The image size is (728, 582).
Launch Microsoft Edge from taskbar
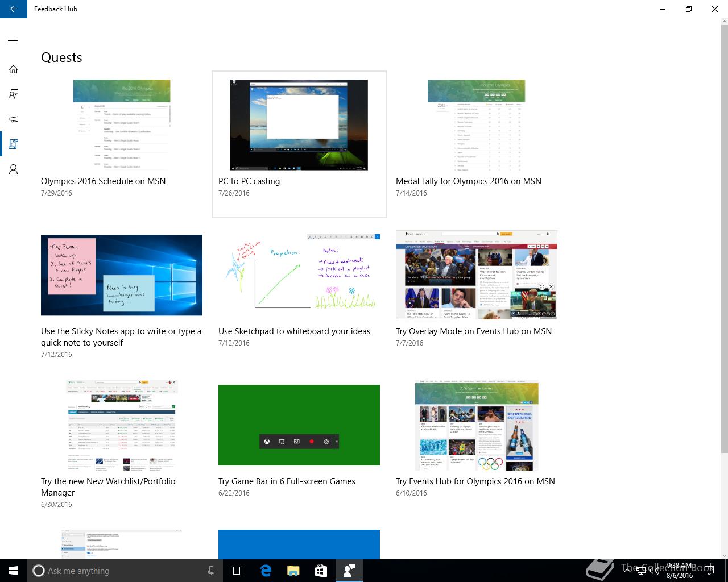tap(265, 571)
